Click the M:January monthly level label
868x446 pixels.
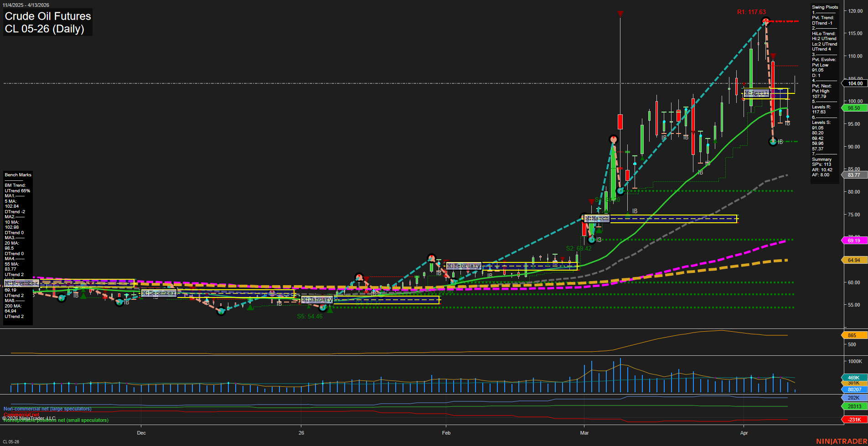(317, 300)
